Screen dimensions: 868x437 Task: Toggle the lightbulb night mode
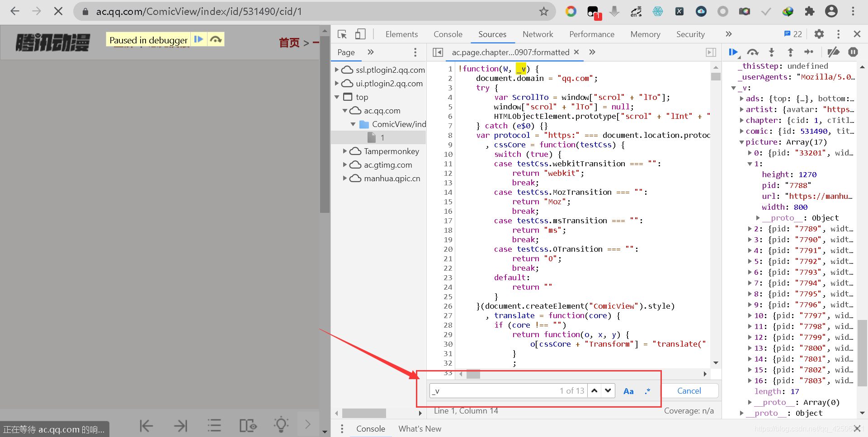[x=281, y=425]
